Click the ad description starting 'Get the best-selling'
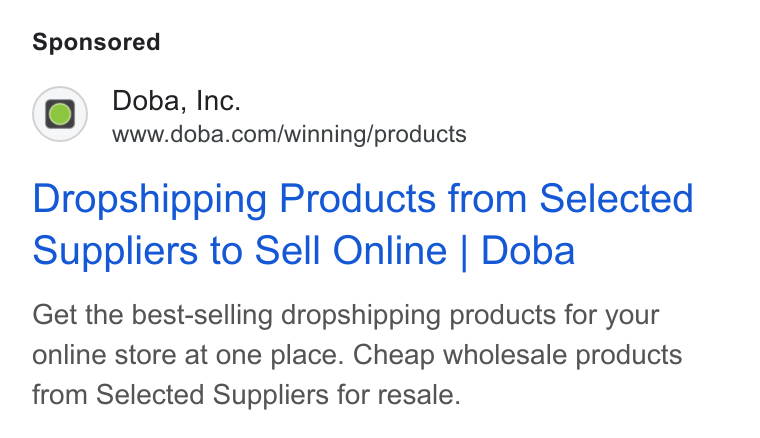Screen dimensions: 760x438 (357, 355)
